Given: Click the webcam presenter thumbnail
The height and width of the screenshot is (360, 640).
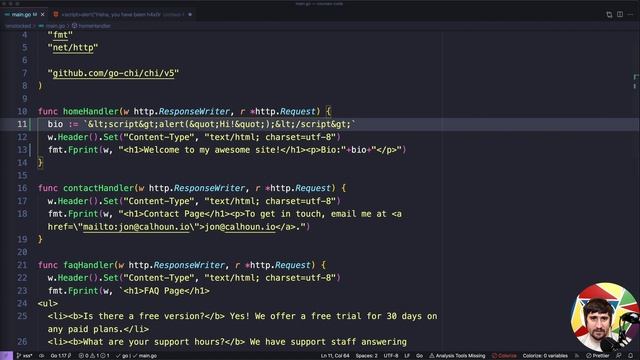Looking at the screenshot, I should pos(604,318).
